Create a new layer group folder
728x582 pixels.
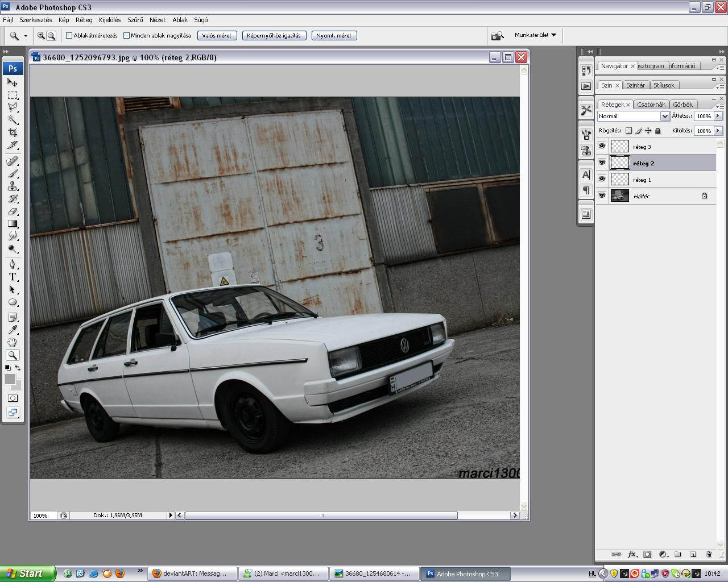pyautogui.click(x=678, y=554)
